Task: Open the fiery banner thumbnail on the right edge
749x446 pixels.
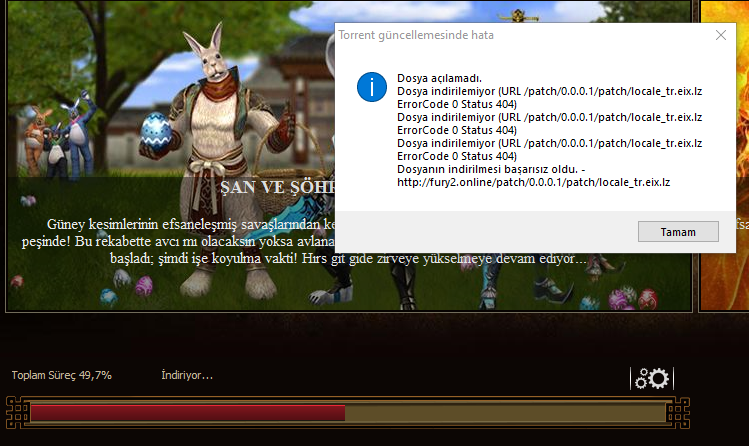Action: (724, 156)
